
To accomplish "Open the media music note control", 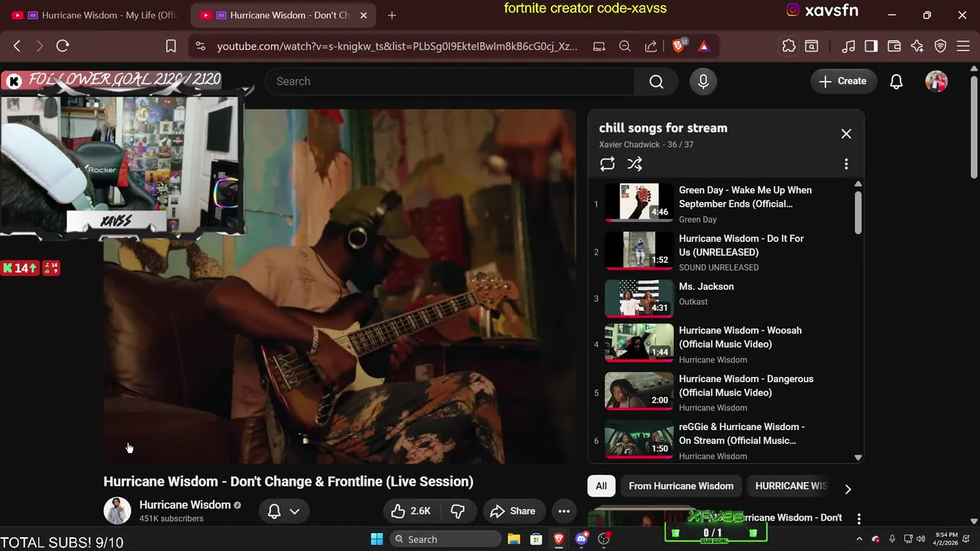I will (x=848, y=46).
